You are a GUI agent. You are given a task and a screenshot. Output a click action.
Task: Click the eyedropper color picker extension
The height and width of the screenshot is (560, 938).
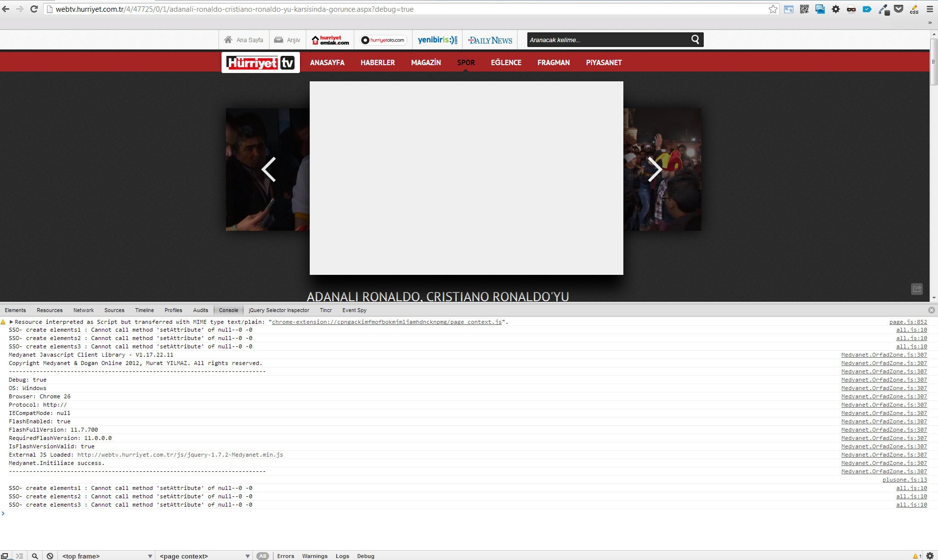883,9
